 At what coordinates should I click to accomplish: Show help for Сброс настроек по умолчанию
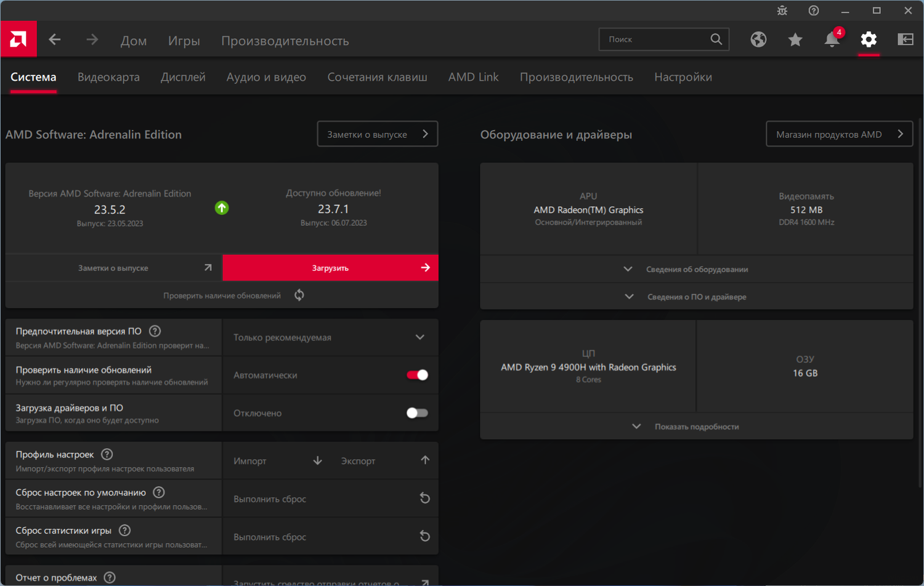tap(159, 492)
